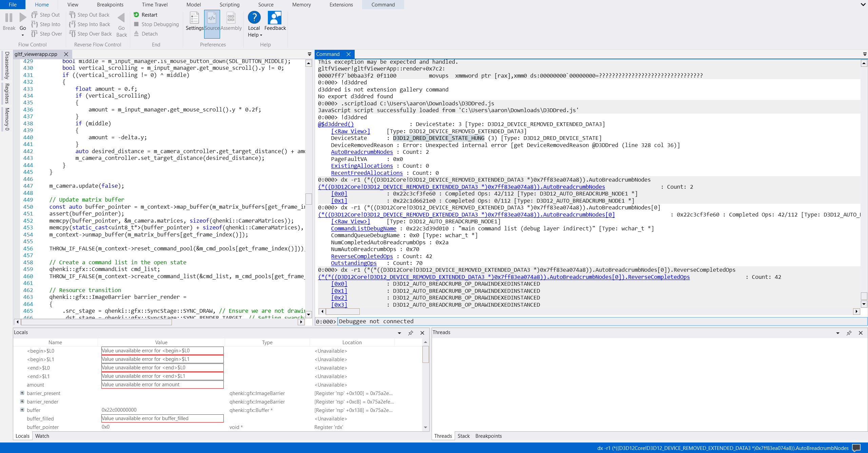Click the Locals panel vertical scrollbar thumb
Image resolution: width=868 pixels, height=453 pixels.
click(x=426, y=354)
